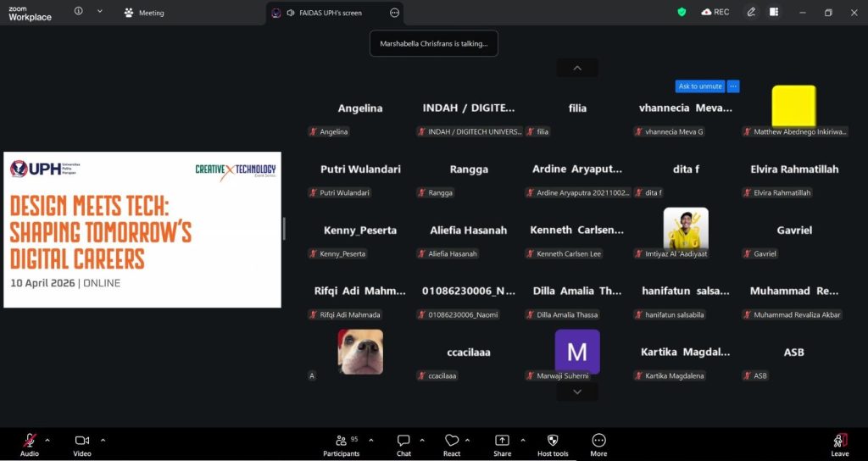Viewport: 868px width, 461px height.
Task: Open Host tools shield icon
Action: (553, 441)
